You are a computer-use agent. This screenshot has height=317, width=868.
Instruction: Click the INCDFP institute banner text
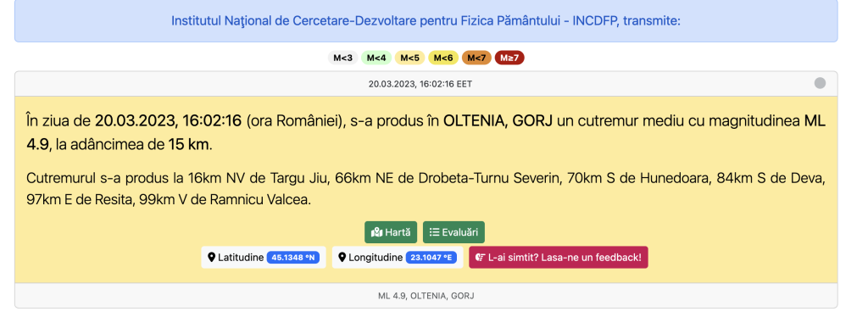[426, 21]
